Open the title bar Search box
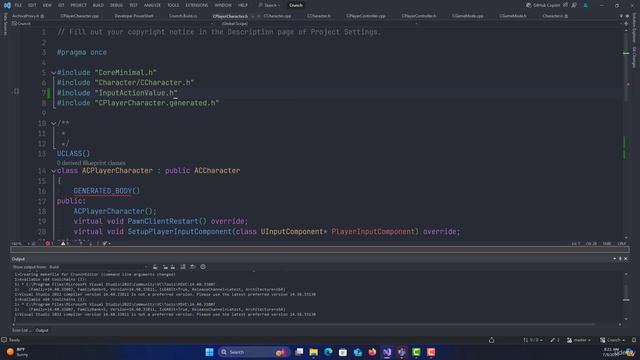The width and height of the screenshot is (640, 360). [269, 5]
